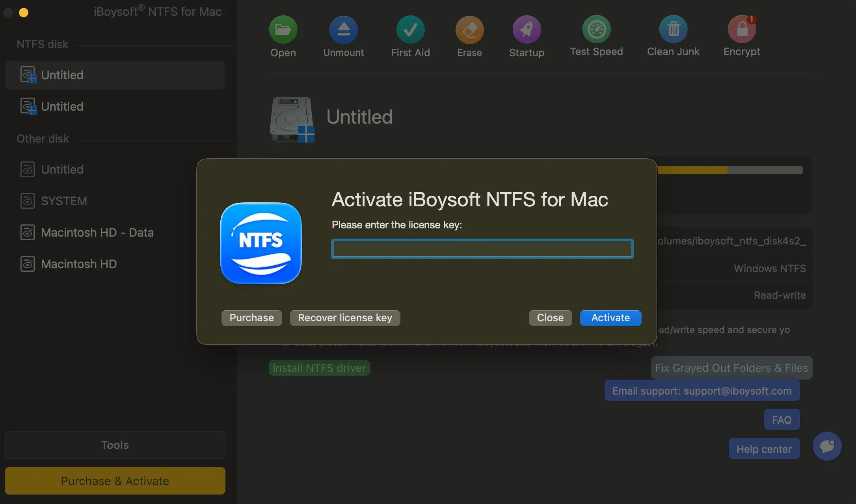Launch the Test Speed gauge icon
The width and height of the screenshot is (856, 504).
point(596,29)
